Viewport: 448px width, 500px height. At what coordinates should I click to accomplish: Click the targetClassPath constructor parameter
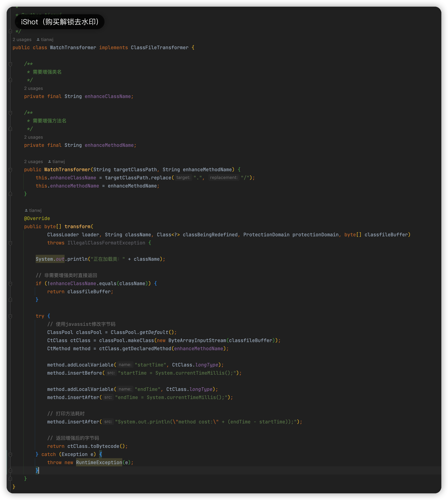135,170
